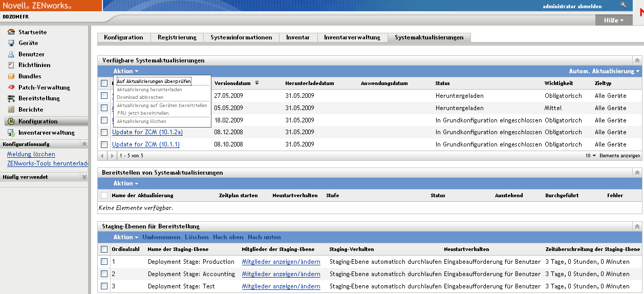Click the Startseite home icon in sidebar

[x=11, y=32]
